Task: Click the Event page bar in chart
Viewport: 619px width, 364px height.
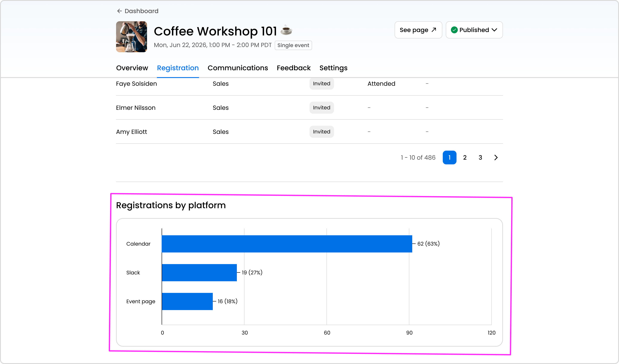Action: pyautogui.click(x=187, y=301)
